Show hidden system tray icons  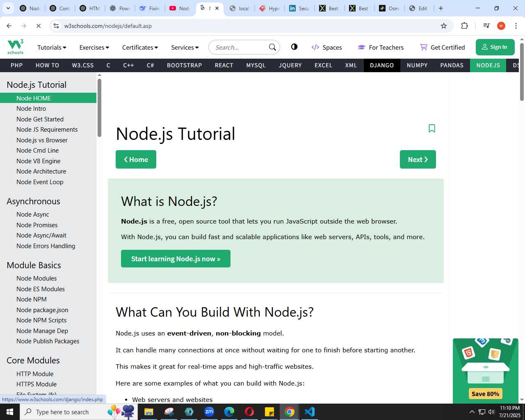click(472, 412)
